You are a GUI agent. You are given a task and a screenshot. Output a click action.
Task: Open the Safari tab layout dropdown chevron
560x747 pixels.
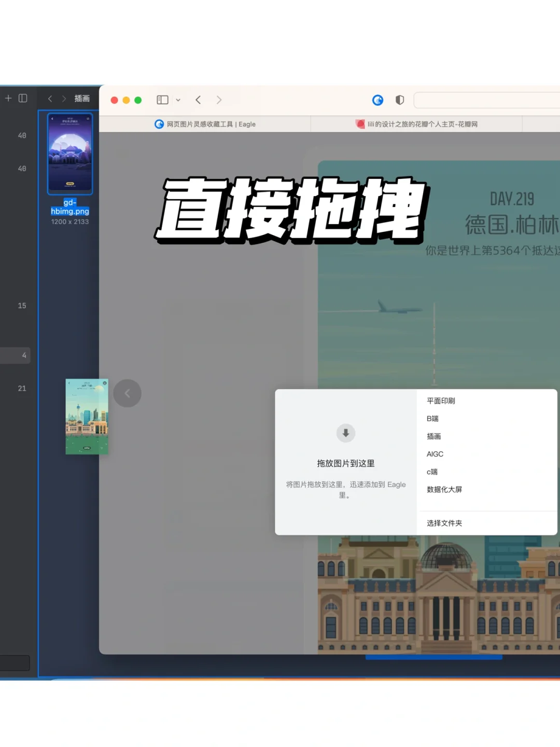[178, 100]
